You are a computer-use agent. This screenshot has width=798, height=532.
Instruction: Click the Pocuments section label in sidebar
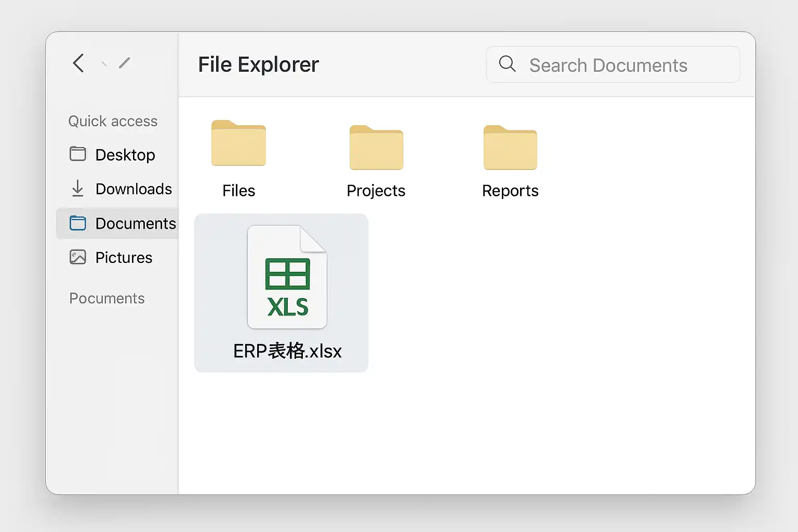click(107, 298)
